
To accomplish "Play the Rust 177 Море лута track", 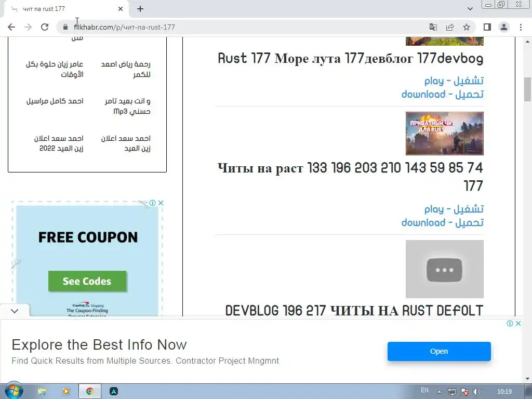I will (454, 81).
